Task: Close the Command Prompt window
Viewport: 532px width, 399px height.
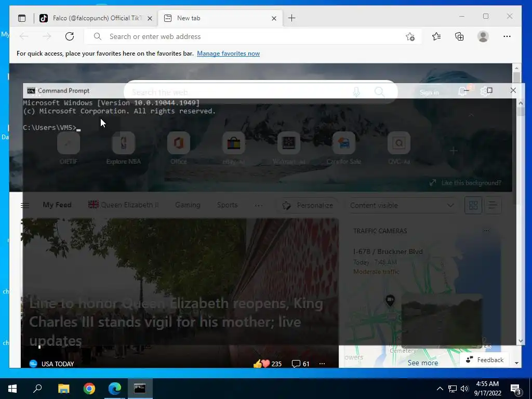Action: pyautogui.click(x=513, y=90)
